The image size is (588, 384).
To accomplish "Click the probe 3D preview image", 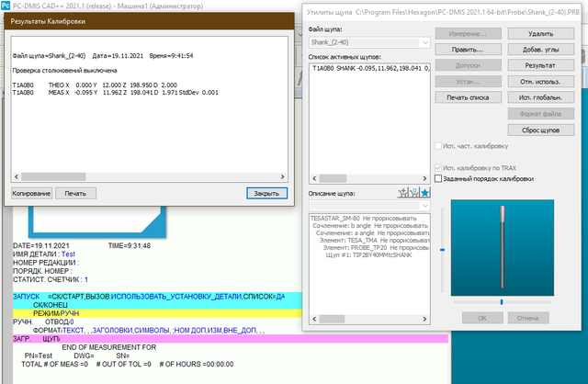I will click(x=503, y=248).
